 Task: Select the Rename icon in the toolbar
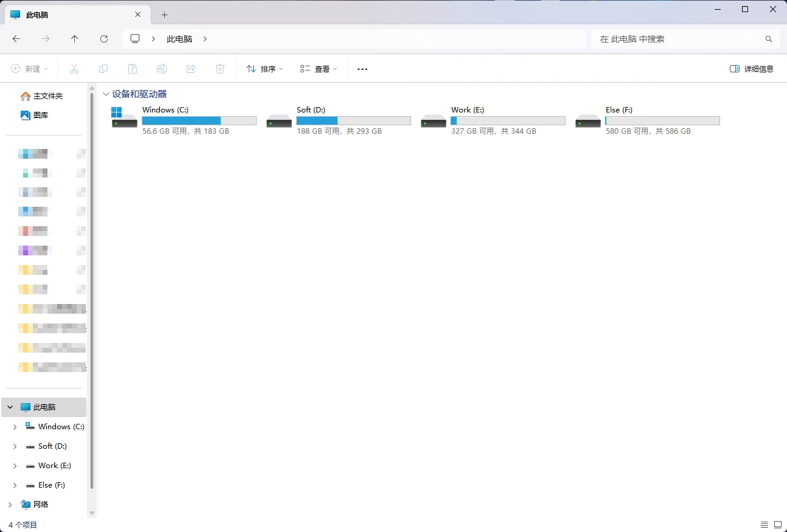(162, 69)
